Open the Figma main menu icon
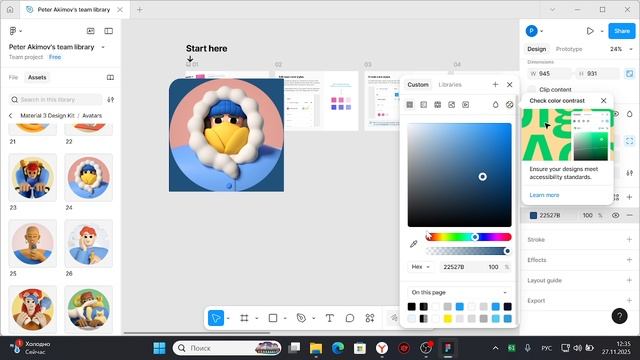This screenshot has width=640, height=360. pyautogui.click(x=13, y=31)
